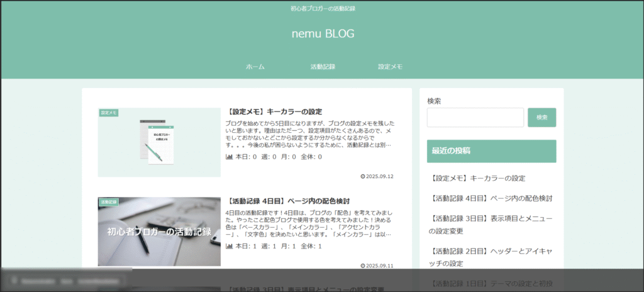Click the 活動記録 category badge on second thumbnail
Image resolution: width=644 pixels, height=292 pixels.
pyautogui.click(x=109, y=202)
